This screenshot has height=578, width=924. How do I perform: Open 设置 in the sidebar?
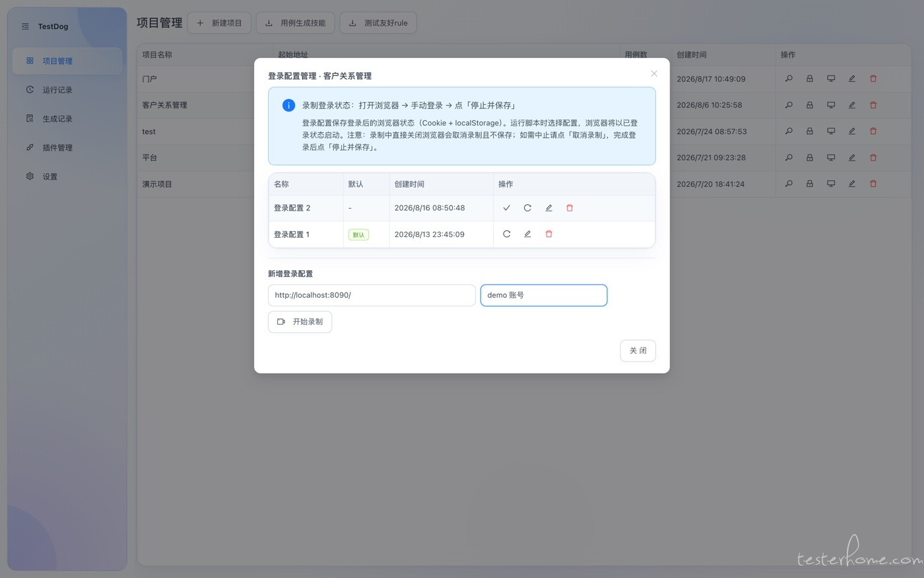[x=67, y=176]
